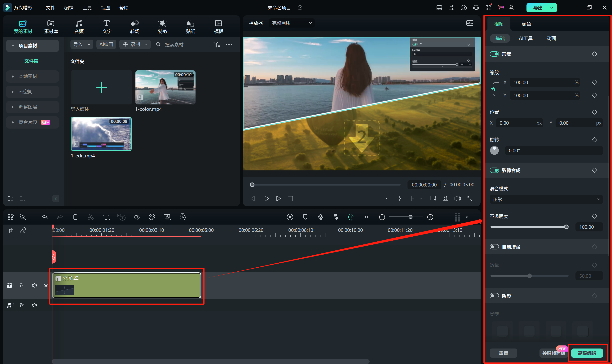
Task: Click the color palette icon in timeline toolbar
Action: (x=152, y=217)
